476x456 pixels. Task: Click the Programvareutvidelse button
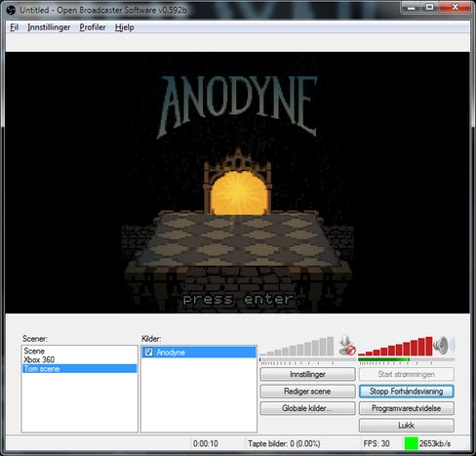(x=407, y=408)
